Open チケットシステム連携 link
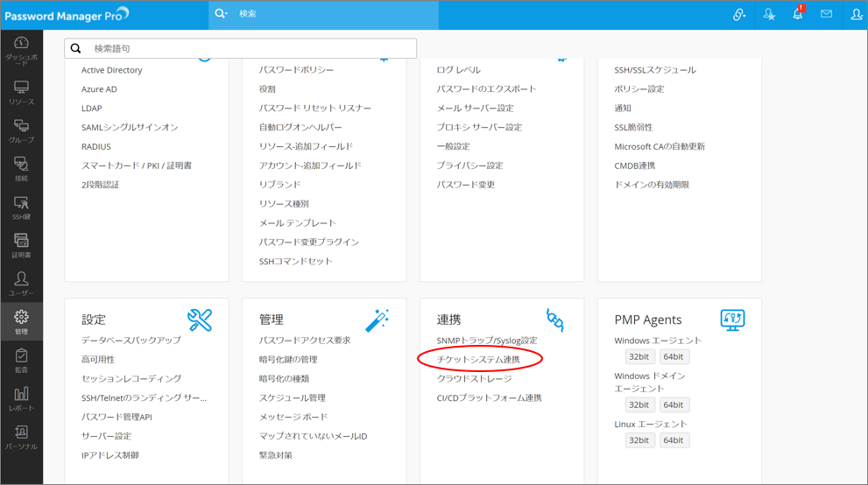Viewport: 868px width, 485px height. point(478,360)
